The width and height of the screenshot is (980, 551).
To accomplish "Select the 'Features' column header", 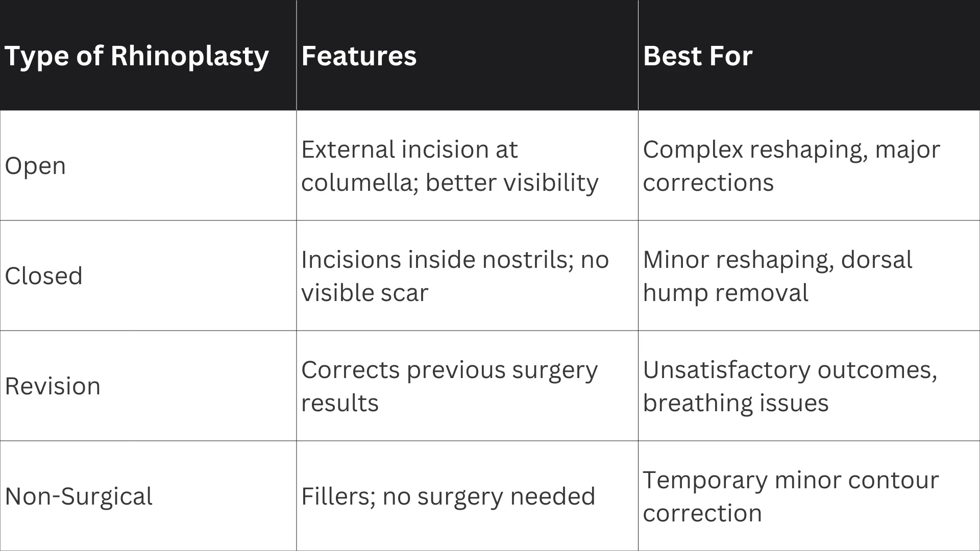I will coord(359,56).
